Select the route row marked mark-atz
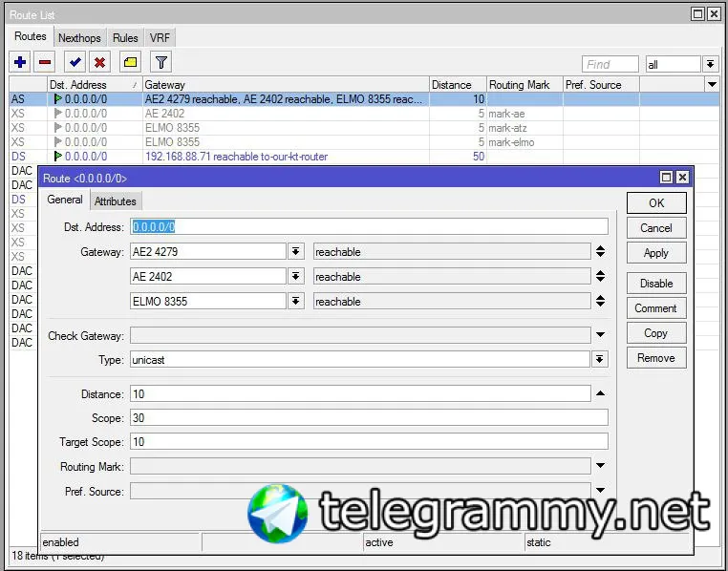 pos(364,128)
